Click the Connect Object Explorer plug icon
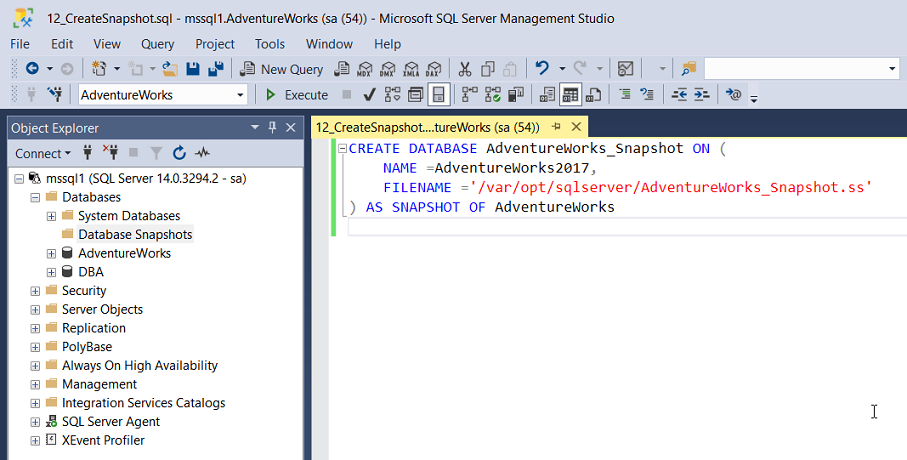The image size is (907, 460). click(87, 153)
